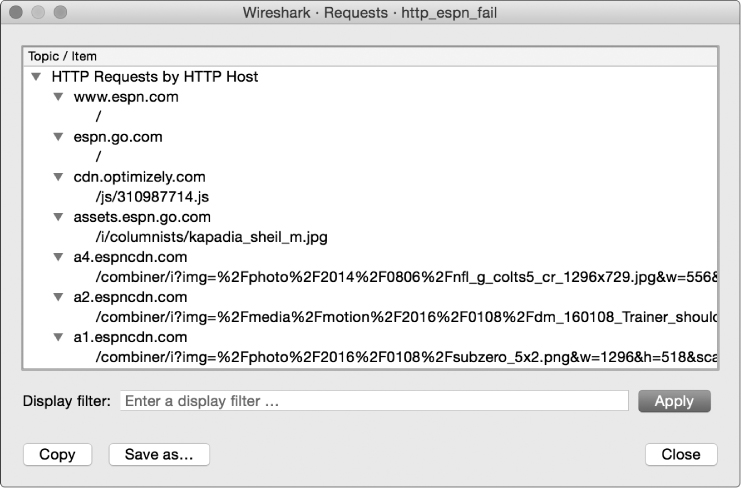Viewport: 741px width, 488px height.
Task: Collapse the a1.espncdn.com host node
Action: (58, 337)
